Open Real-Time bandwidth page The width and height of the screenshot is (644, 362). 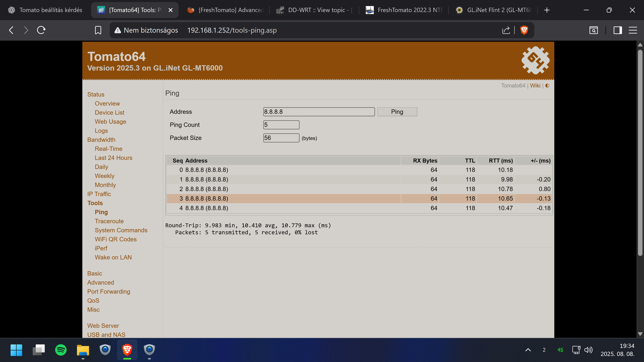point(109,149)
